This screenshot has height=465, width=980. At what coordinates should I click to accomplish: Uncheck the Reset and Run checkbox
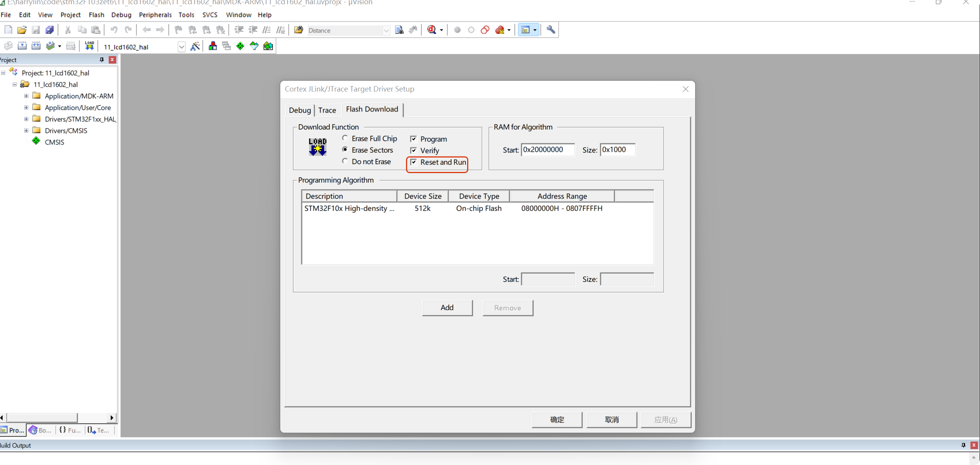[414, 162]
